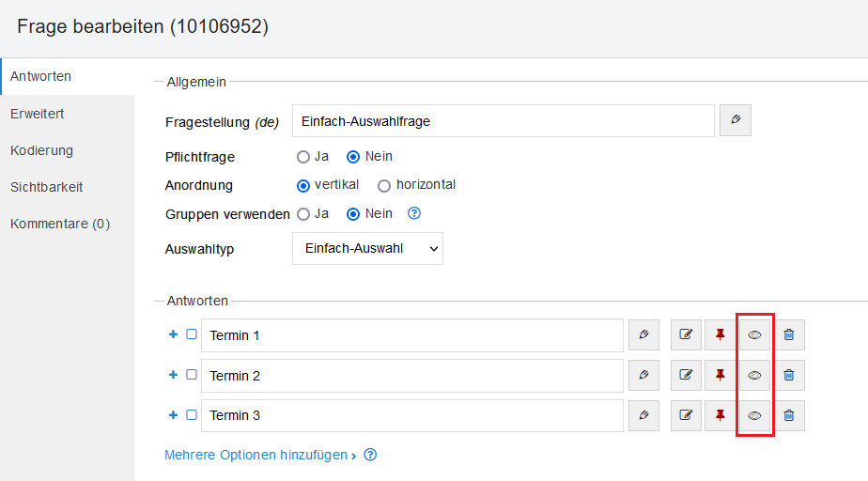Click the red pin icon for Termin 1
The width and height of the screenshot is (868, 481).
click(721, 334)
